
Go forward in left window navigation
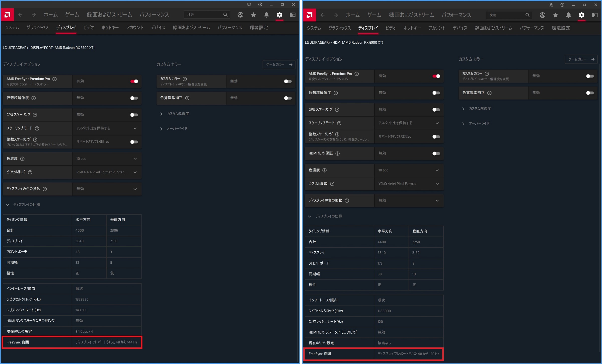[34, 15]
